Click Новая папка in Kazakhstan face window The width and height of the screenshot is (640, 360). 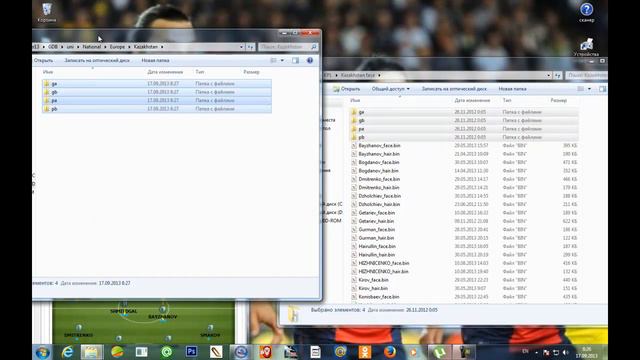click(x=512, y=89)
